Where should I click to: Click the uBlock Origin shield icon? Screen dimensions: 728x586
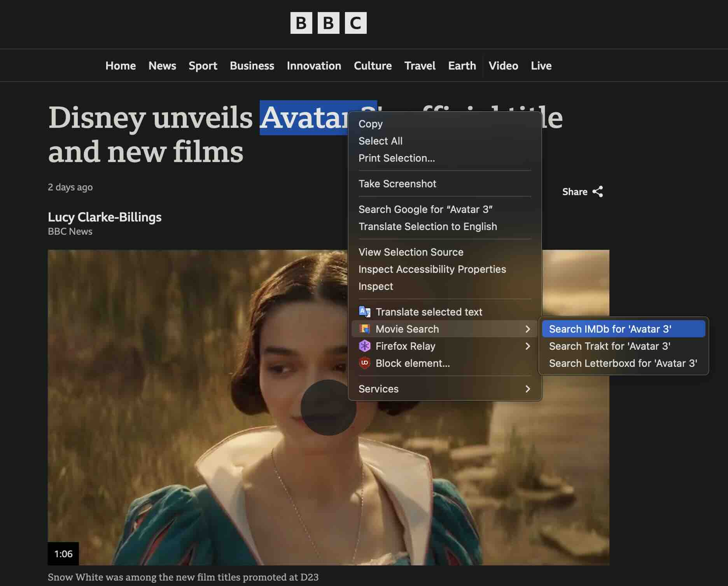pyautogui.click(x=364, y=363)
